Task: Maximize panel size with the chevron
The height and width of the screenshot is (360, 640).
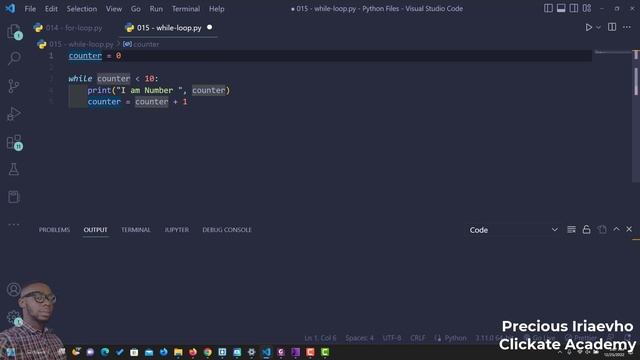Action: click(616, 229)
